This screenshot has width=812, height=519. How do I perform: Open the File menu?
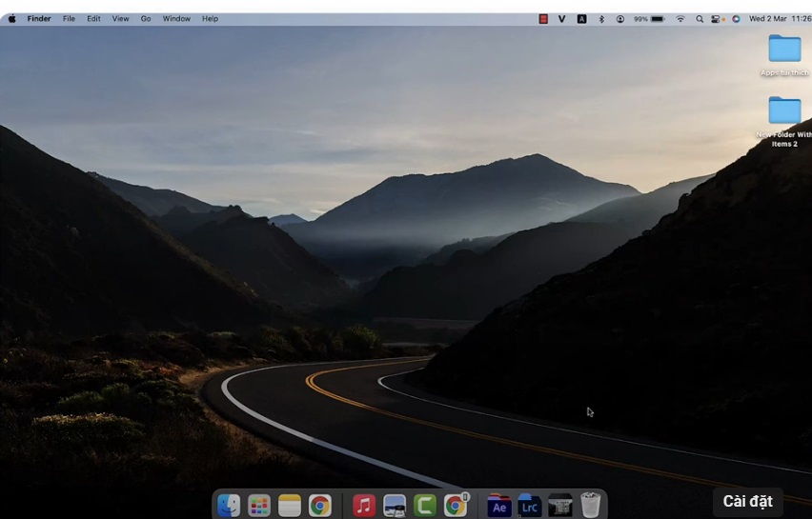[69, 19]
